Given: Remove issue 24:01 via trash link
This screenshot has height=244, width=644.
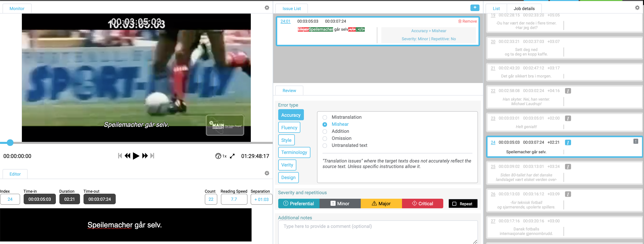Looking at the screenshot, I should (x=467, y=21).
